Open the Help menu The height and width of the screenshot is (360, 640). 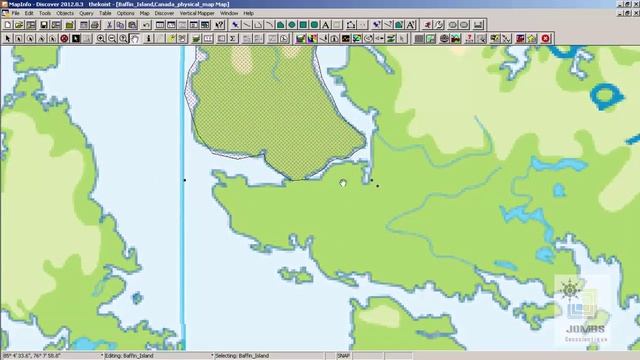pyautogui.click(x=249, y=13)
